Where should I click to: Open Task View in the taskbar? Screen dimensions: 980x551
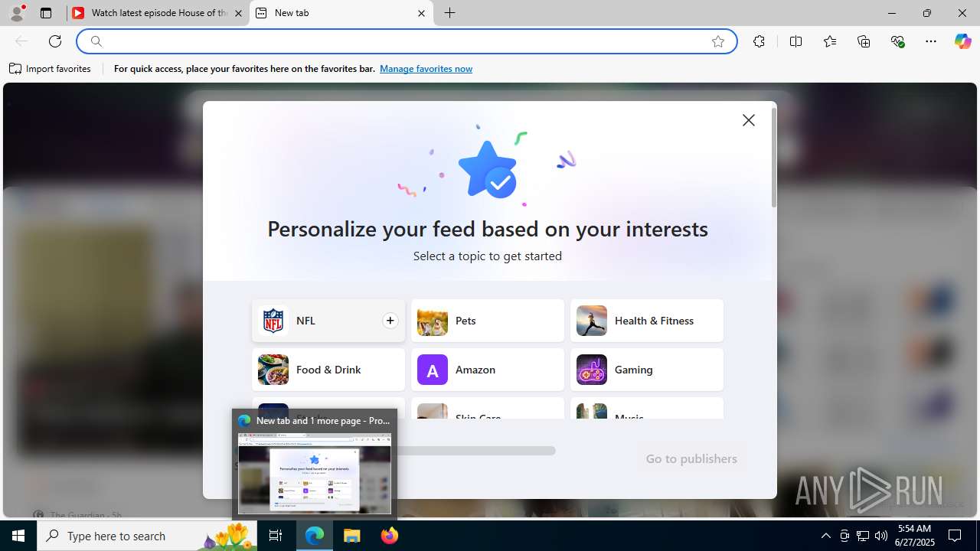pyautogui.click(x=276, y=536)
